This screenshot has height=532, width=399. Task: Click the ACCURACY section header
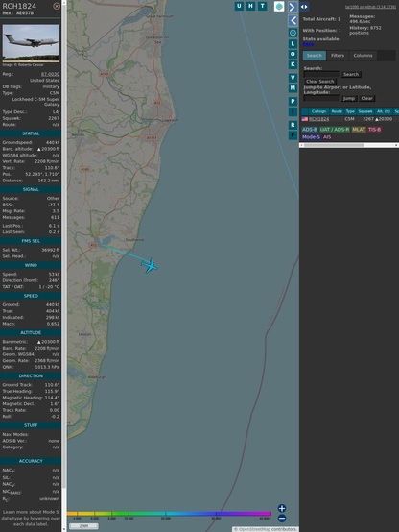coord(31,461)
